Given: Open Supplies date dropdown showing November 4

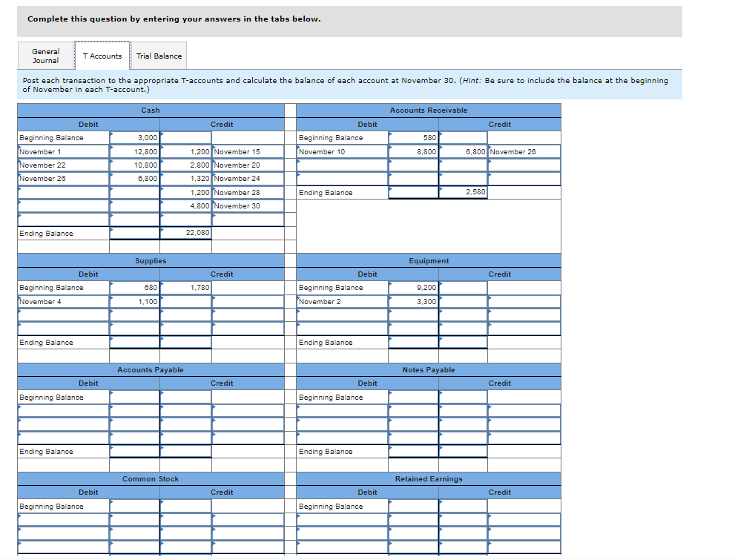Looking at the screenshot, I should (x=63, y=302).
